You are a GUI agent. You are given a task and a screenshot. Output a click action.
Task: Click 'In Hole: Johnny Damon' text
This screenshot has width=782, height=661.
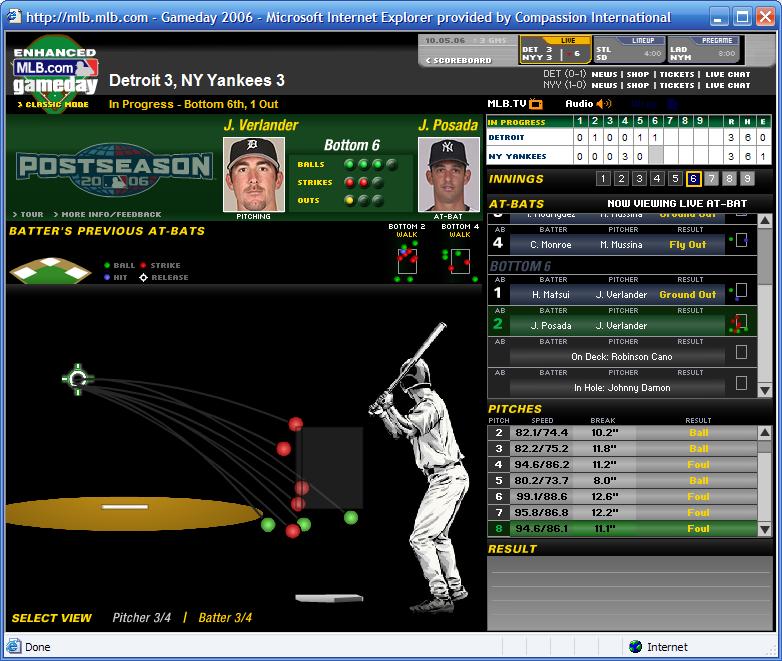[x=622, y=388]
